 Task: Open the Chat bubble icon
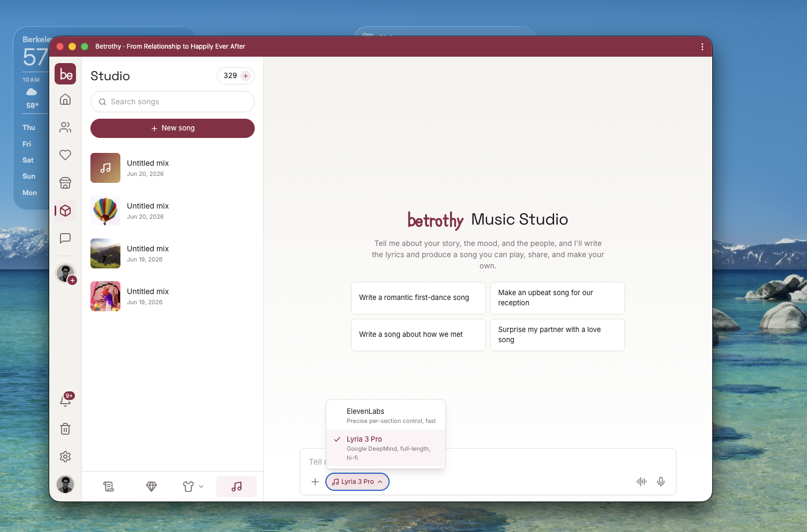pyautogui.click(x=65, y=238)
